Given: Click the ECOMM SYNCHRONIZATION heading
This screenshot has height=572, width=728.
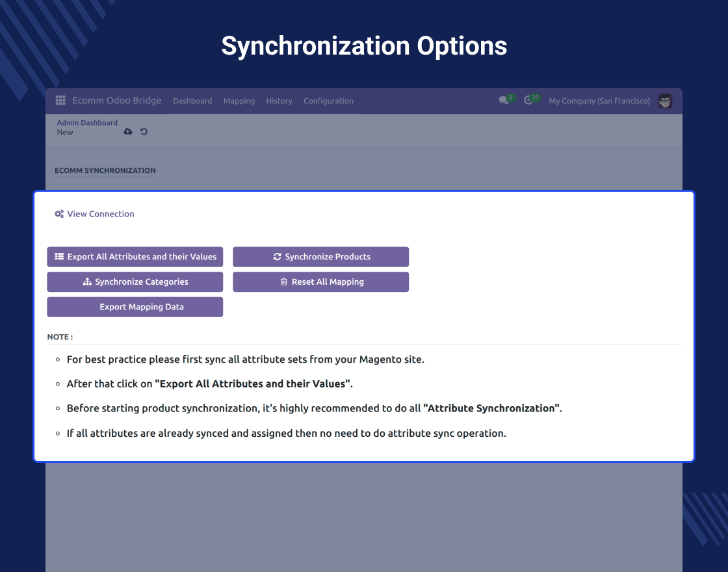Looking at the screenshot, I should pos(105,170).
